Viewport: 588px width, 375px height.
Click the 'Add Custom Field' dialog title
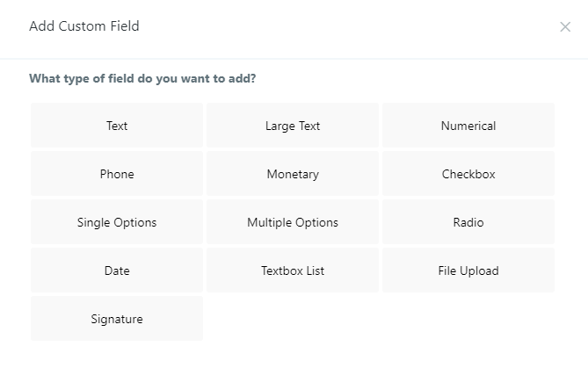(84, 26)
